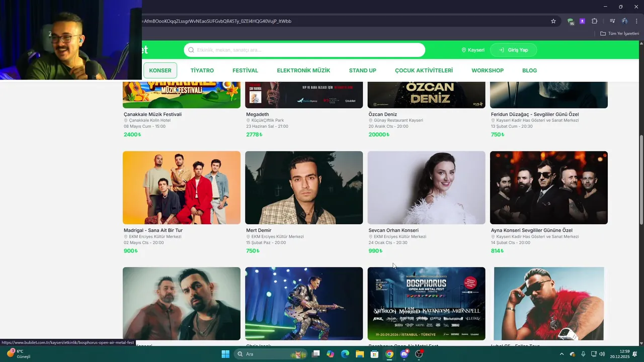Image resolution: width=644 pixels, height=362 pixels.
Task: Open the Madrigal band photo card
Action: [182, 188]
